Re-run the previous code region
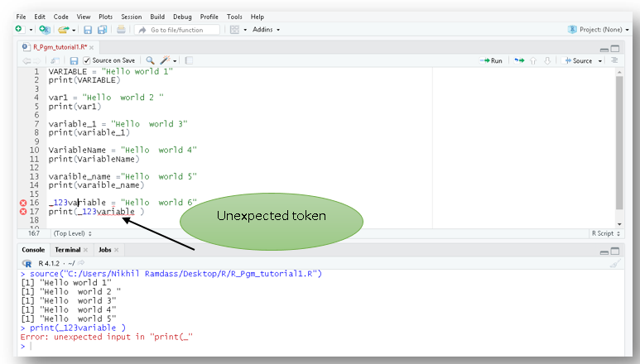This screenshot has height=364, width=640. coord(519,60)
